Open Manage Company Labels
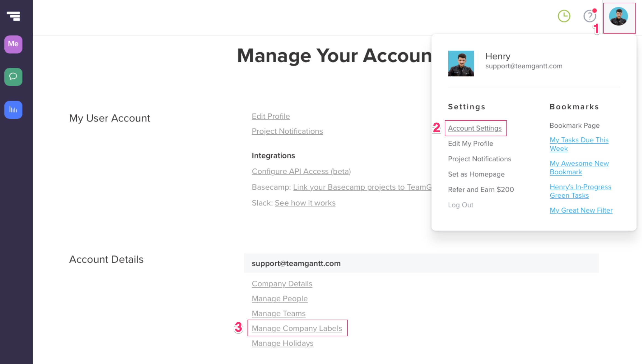Viewport: 642px width, 364px height. (x=297, y=328)
